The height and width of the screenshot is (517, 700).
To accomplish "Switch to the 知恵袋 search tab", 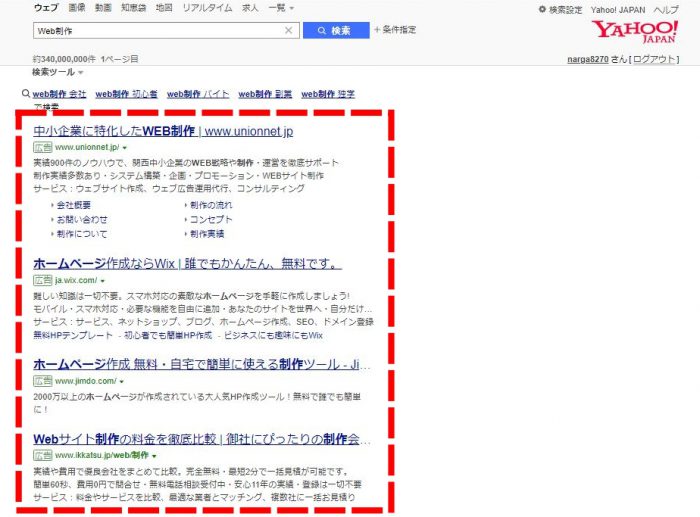I will click(x=133, y=8).
